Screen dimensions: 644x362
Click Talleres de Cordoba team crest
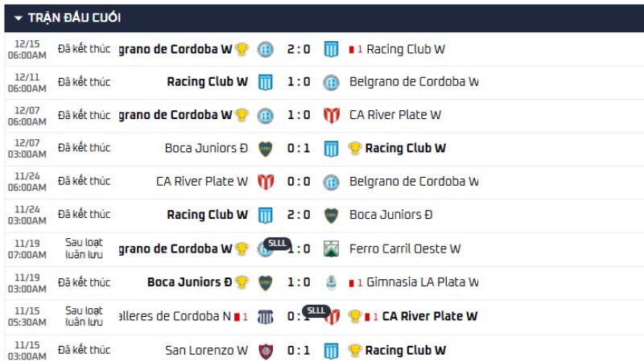click(x=265, y=317)
